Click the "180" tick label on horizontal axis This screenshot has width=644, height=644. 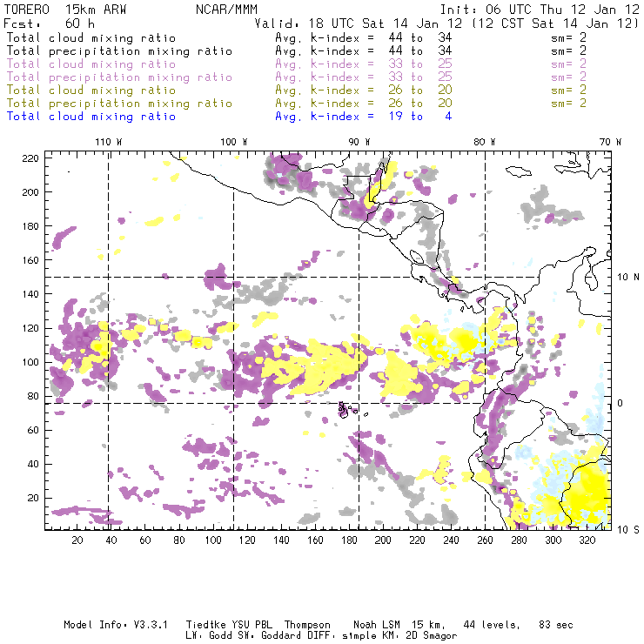click(349, 540)
